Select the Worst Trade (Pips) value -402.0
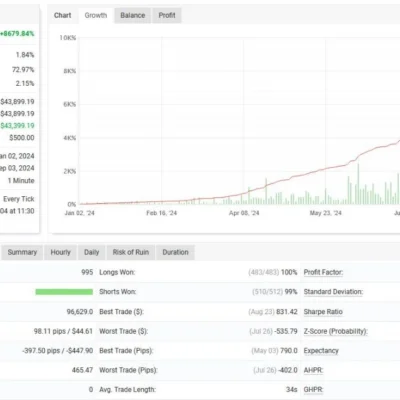Image resolution: width=400 pixels, height=400 pixels. (288, 370)
